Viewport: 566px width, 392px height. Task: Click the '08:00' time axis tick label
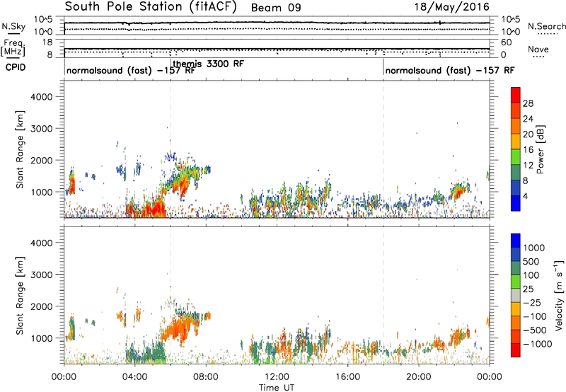coord(205,377)
